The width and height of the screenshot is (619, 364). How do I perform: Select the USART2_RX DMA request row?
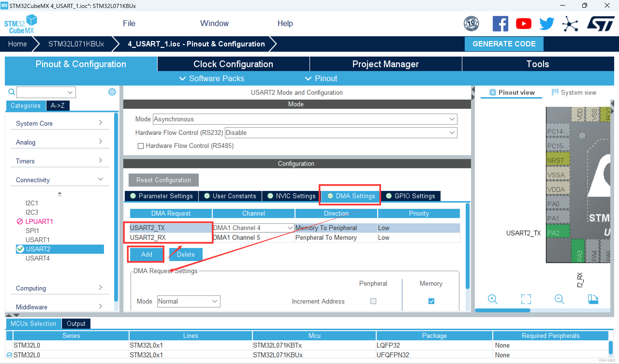[295, 238]
